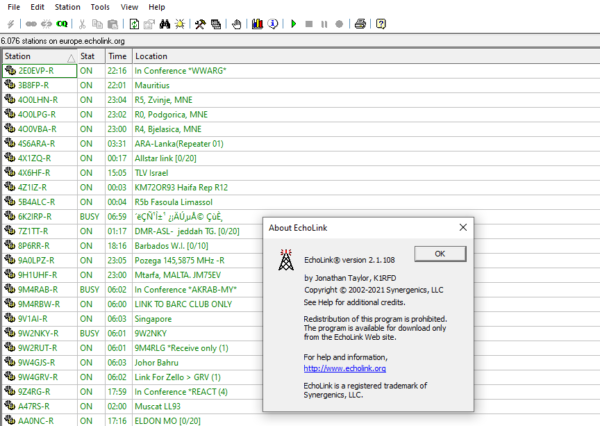Click the Preferences stacked windows icon
Viewport: 600px width, 426px height.
(216, 24)
